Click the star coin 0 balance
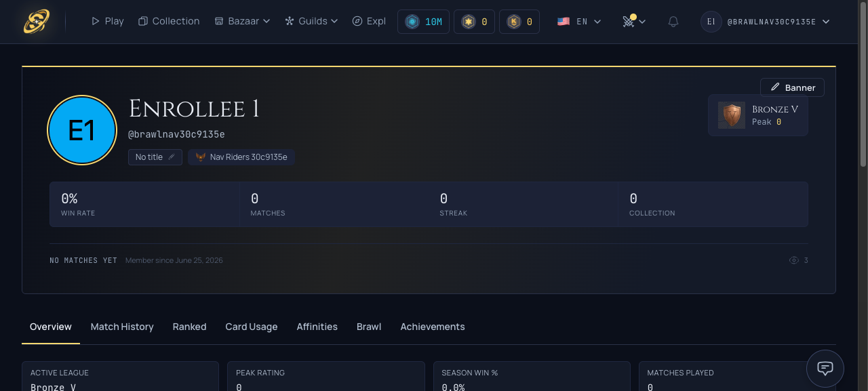 (x=474, y=22)
